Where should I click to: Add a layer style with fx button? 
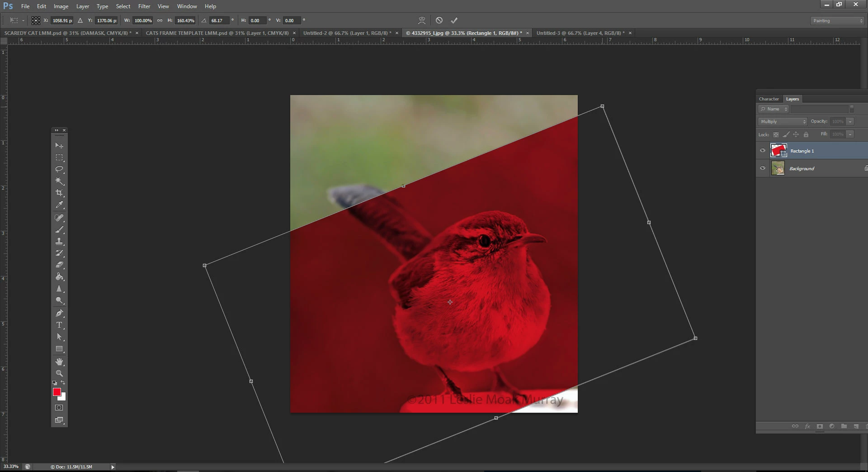pos(807,426)
